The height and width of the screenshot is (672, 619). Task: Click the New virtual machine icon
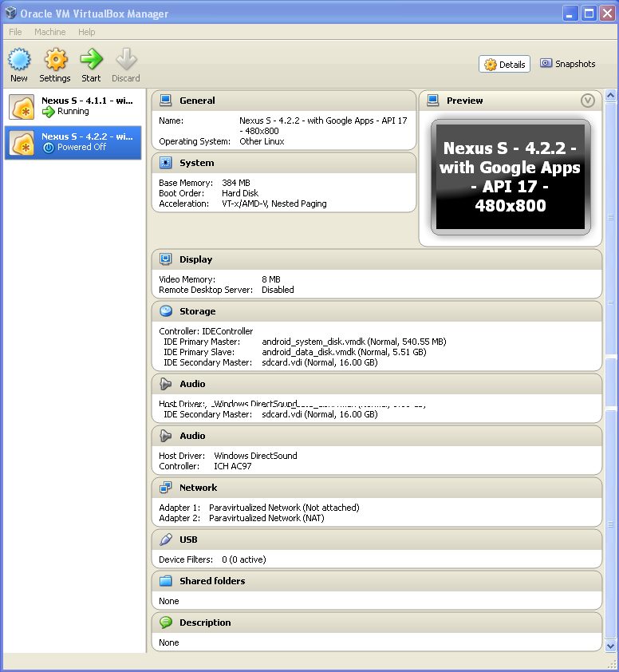coord(19,59)
